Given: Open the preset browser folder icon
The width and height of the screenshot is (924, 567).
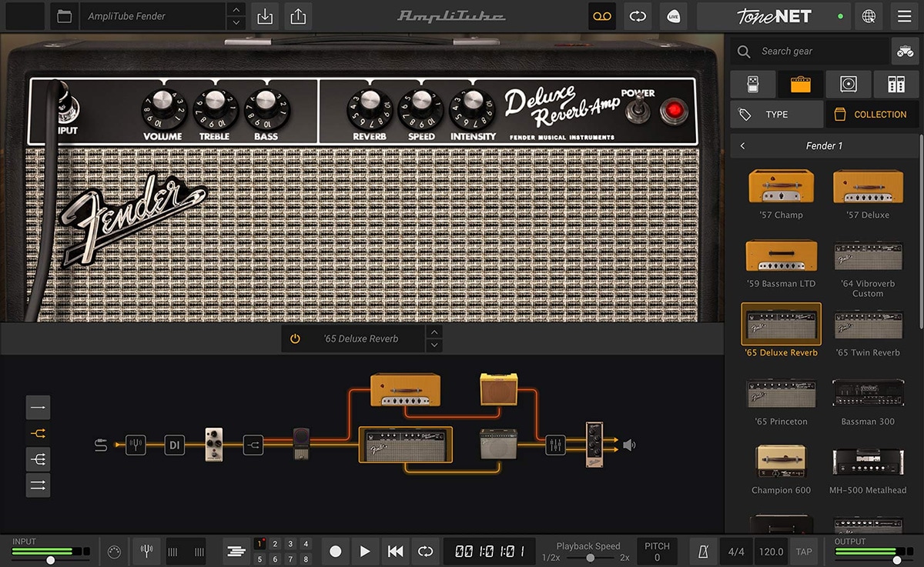Looking at the screenshot, I should coord(65,16).
